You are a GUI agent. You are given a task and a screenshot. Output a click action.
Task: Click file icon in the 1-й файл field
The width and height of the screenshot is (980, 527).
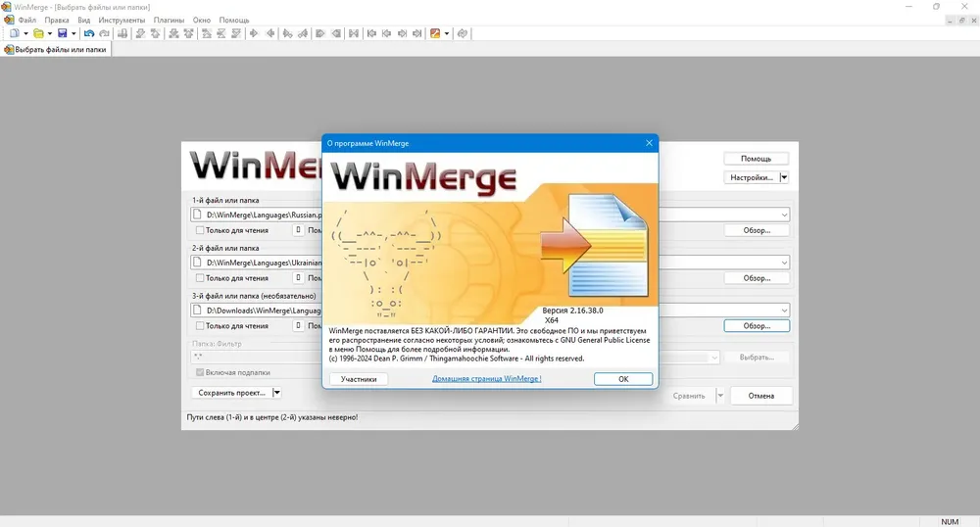click(198, 215)
